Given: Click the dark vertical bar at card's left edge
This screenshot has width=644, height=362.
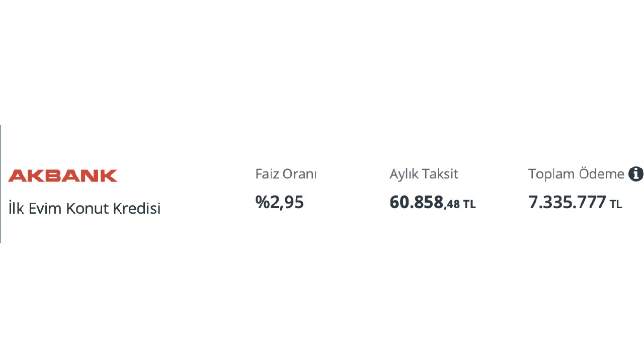Looking at the screenshot, I should [x=1, y=184].
